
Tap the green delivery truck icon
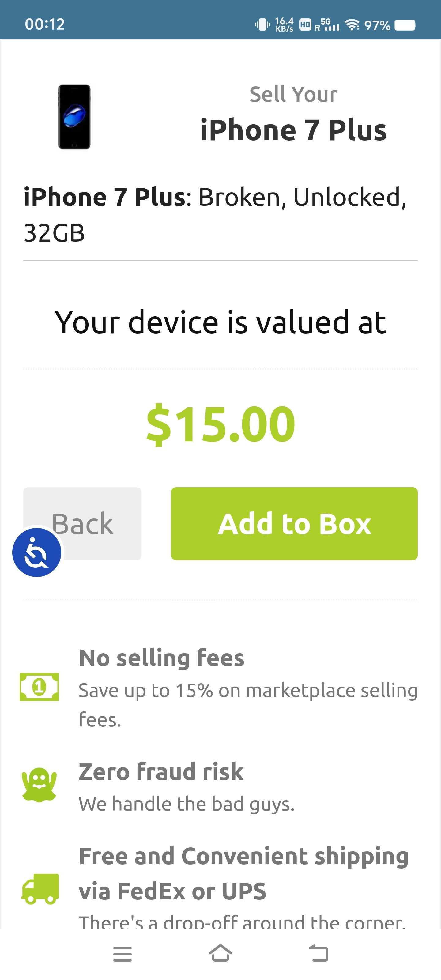(40, 889)
